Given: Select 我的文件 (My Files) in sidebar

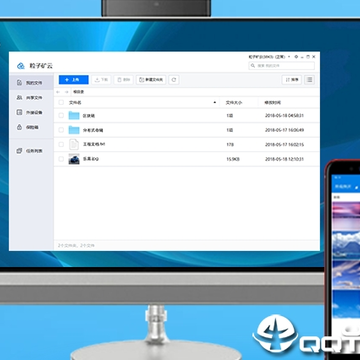Looking at the screenshot, I should coord(31,82).
